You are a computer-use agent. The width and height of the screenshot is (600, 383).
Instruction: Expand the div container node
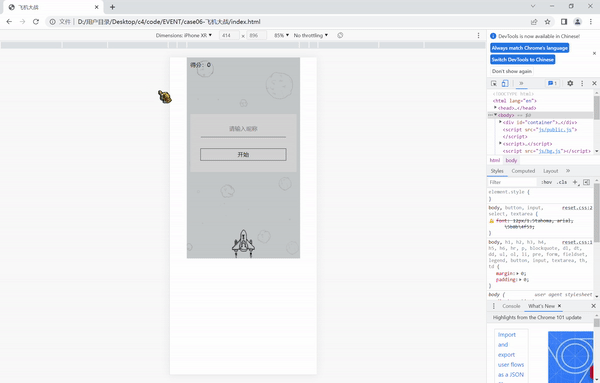[x=500, y=122]
